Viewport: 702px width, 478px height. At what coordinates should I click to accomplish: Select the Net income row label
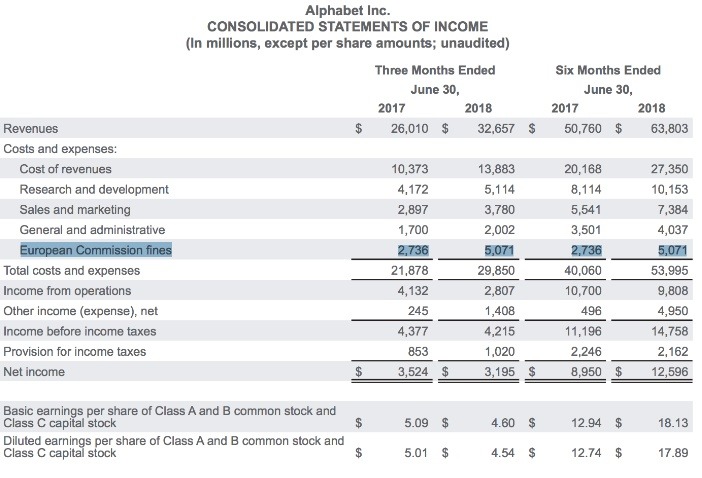tap(34, 372)
